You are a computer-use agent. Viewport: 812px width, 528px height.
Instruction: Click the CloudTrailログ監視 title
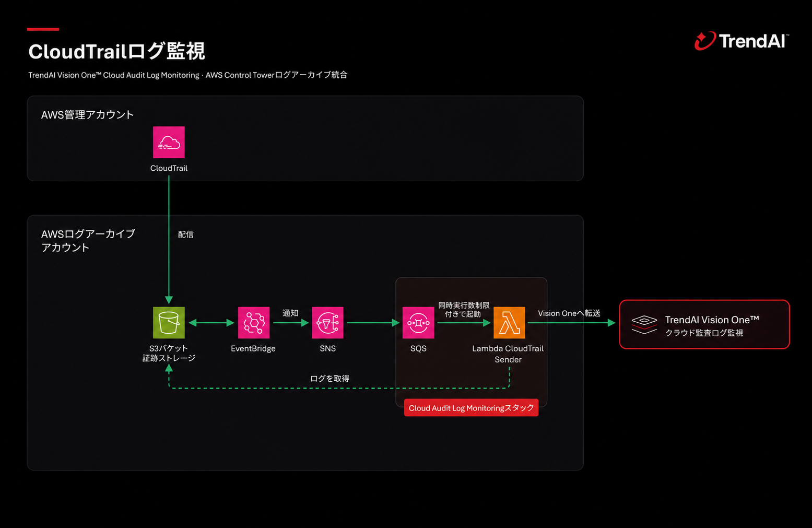pos(116,51)
